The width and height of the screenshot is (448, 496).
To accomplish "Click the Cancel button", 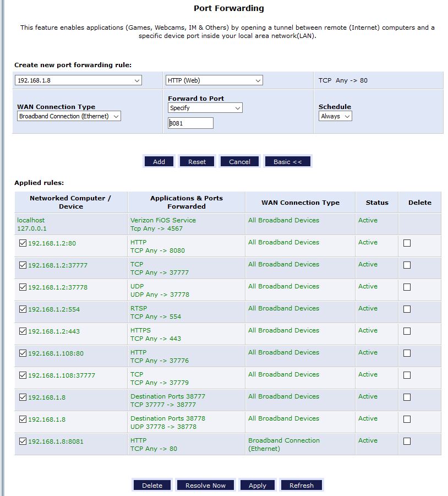I will pyautogui.click(x=239, y=162).
